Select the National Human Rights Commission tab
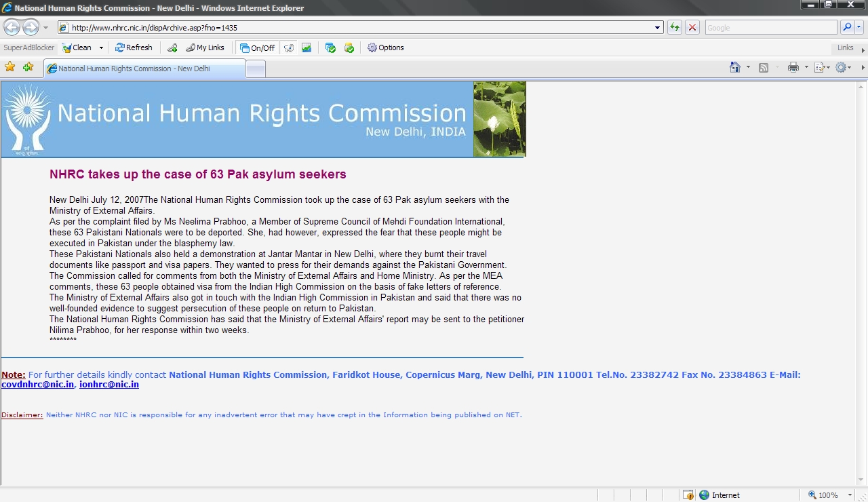 [x=144, y=69]
